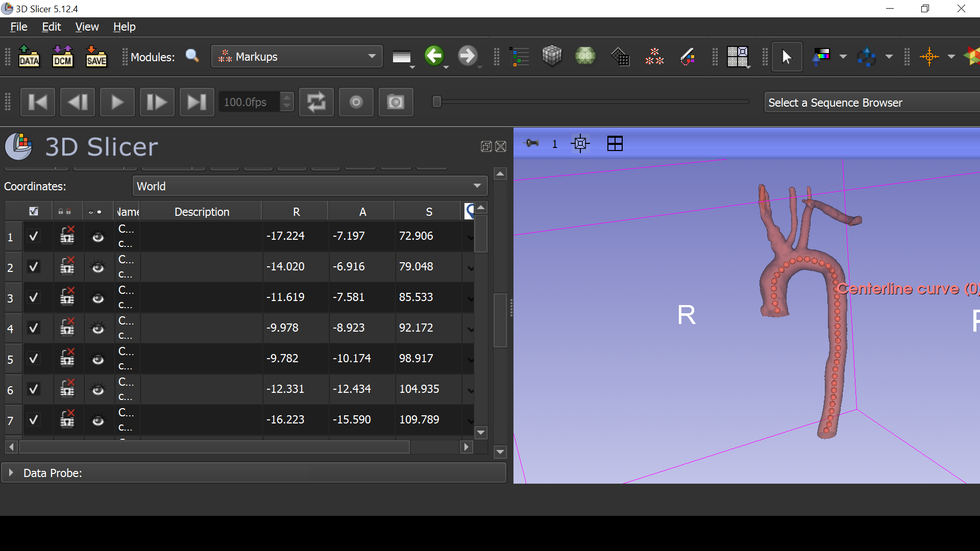This screenshot has width=980, height=551.
Task: Click the sequence frame slider handle
Action: tap(437, 102)
